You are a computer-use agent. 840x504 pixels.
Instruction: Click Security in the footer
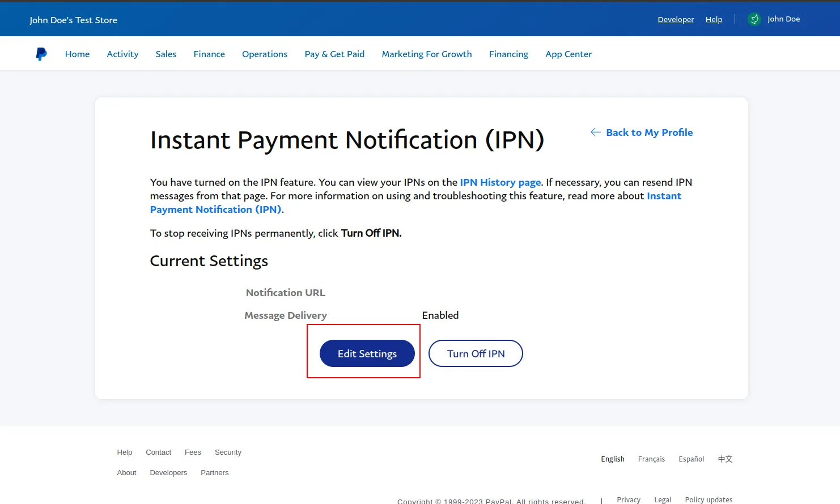228,452
